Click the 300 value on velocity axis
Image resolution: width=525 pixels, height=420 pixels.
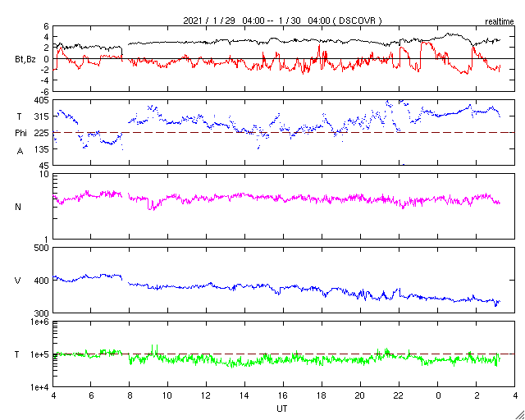(x=43, y=313)
